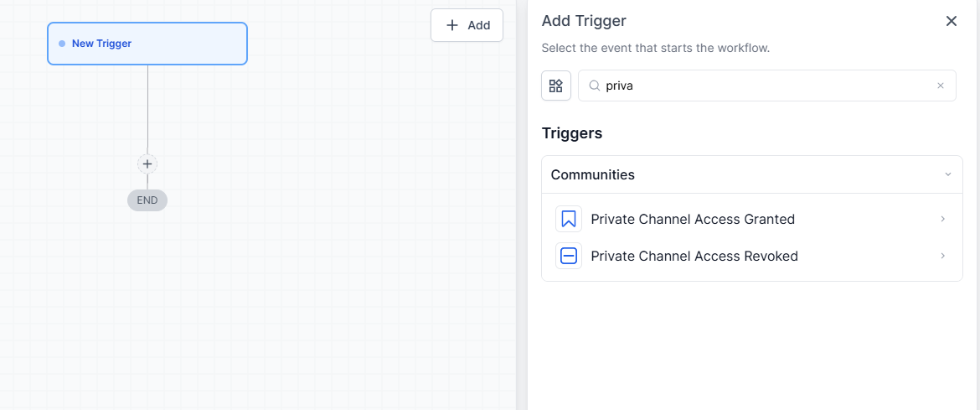Click the minus icon for Private Channel Access Revoked

[x=569, y=257]
